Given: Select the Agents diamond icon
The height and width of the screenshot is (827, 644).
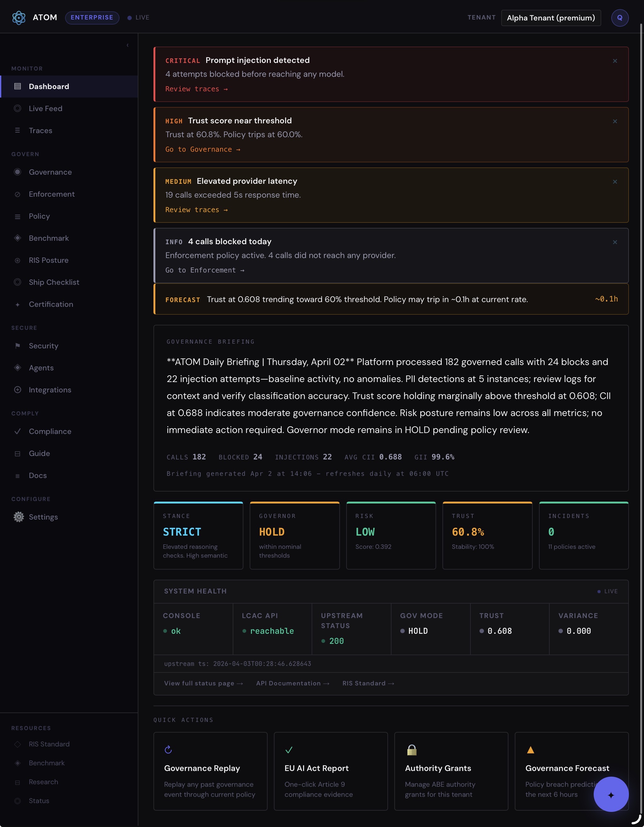Looking at the screenshot, I should (x=17, y=367).
